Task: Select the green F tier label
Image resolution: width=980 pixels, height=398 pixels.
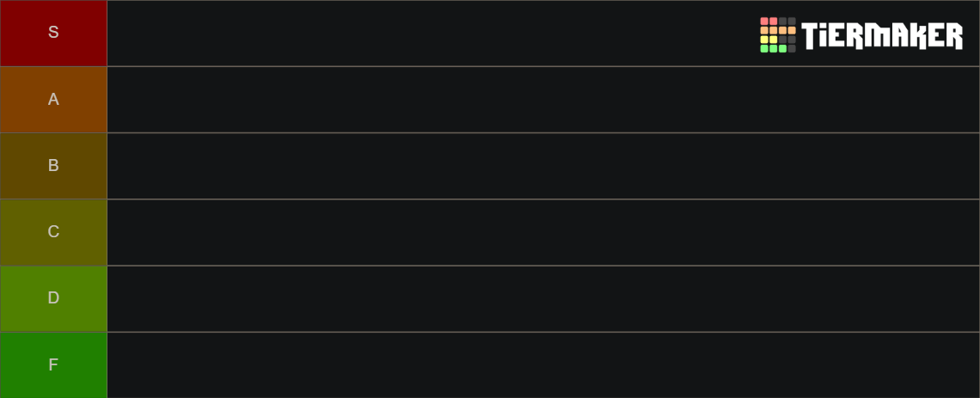Action: click(x=53, y=364)
